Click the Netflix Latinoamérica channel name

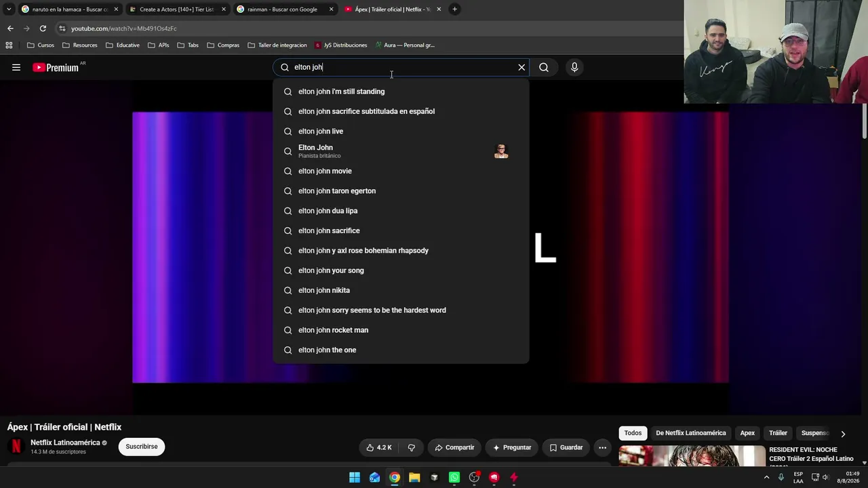[65, 443]
